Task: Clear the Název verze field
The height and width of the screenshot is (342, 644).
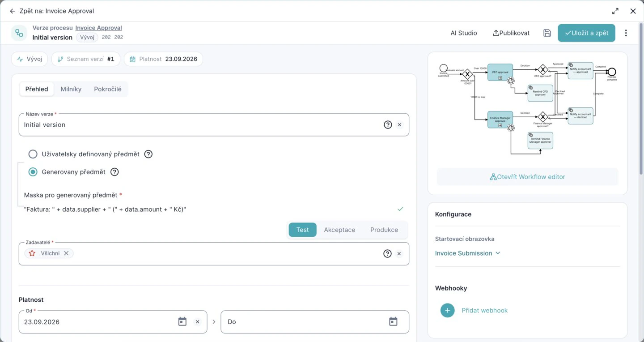Action: coord(399,125)
